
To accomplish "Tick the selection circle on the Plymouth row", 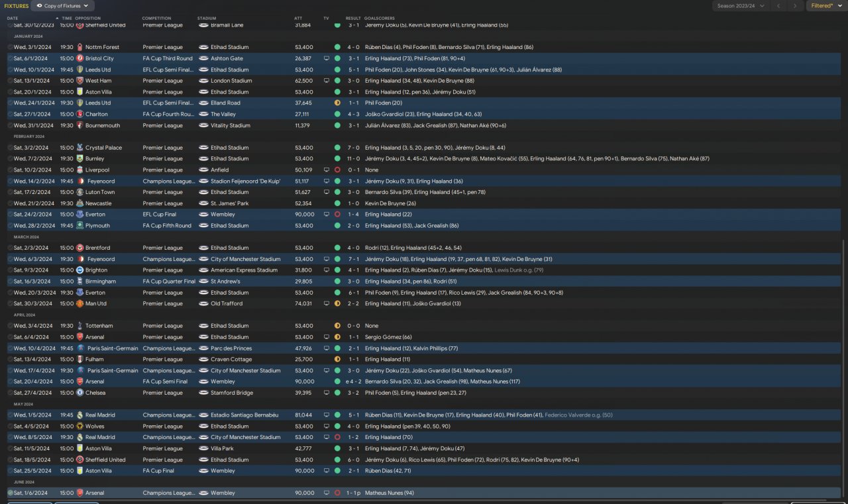I will (10, 226).
